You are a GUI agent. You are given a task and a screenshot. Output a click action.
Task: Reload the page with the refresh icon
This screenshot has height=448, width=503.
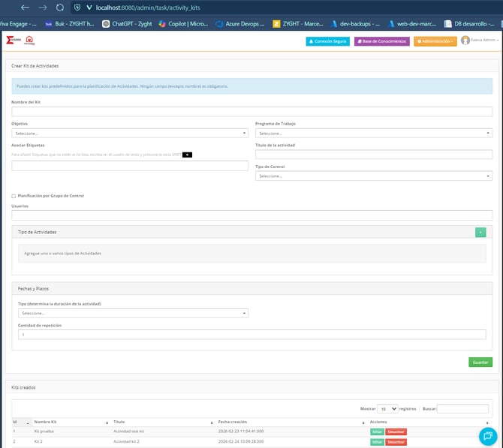tap(60, 7)
